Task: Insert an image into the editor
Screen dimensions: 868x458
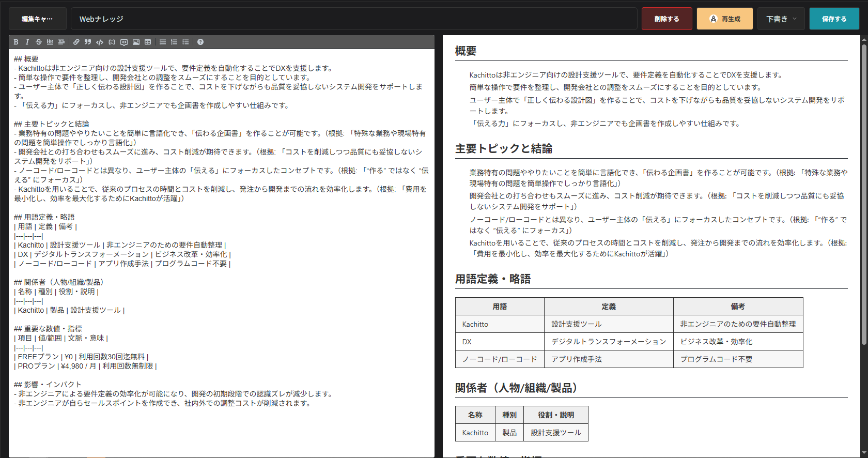Action: click(x=136, y=42)
